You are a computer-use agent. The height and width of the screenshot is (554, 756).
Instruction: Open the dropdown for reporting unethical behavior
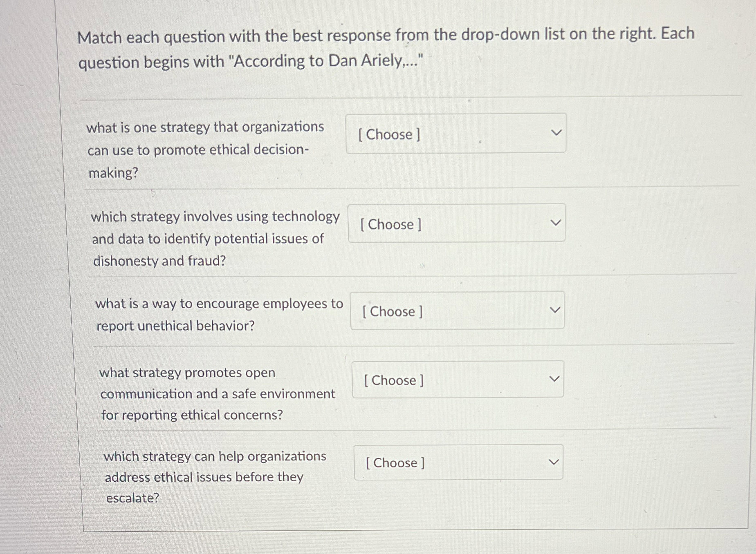pos(457,311)
